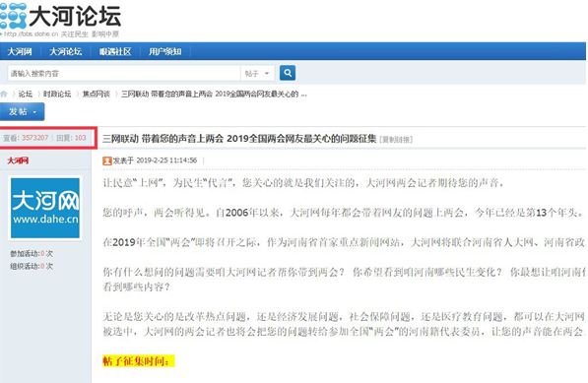Open the 发帖 dropdown button

(x=22, y=111)
